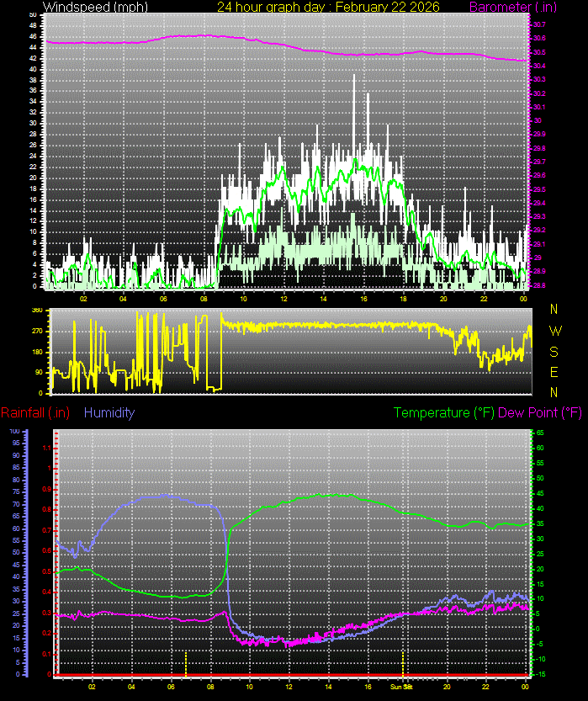Click the yellow dashed sunset marker near 18

tap(403, 663)
